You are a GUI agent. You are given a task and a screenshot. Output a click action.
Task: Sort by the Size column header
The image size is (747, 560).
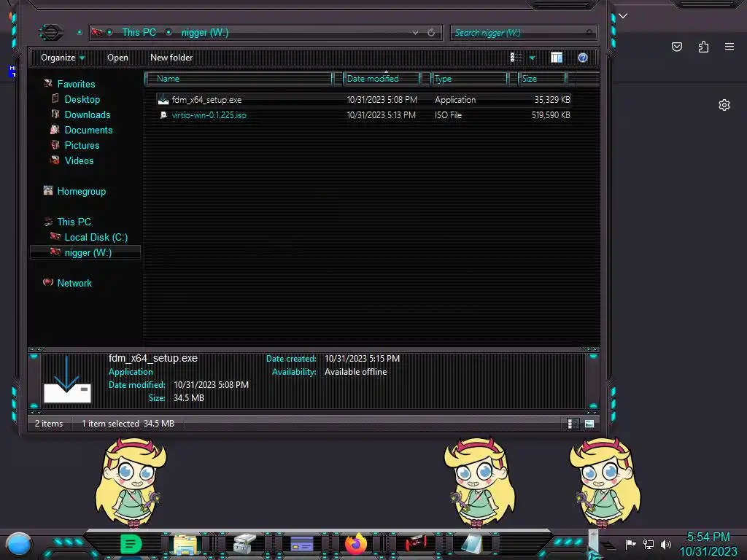[543, 79]
